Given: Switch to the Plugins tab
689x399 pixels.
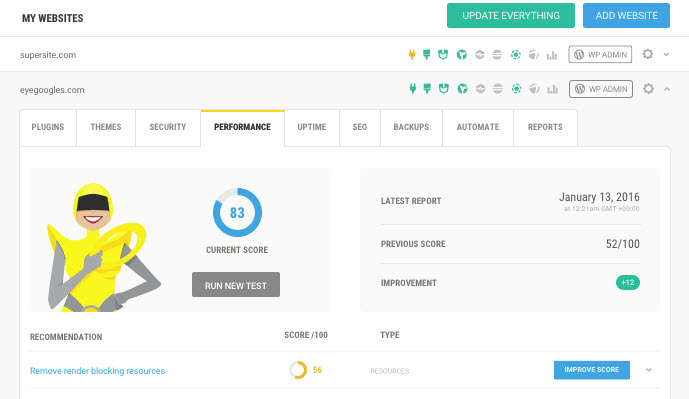Looking at the screenshot, I should [x=48, y=127].
